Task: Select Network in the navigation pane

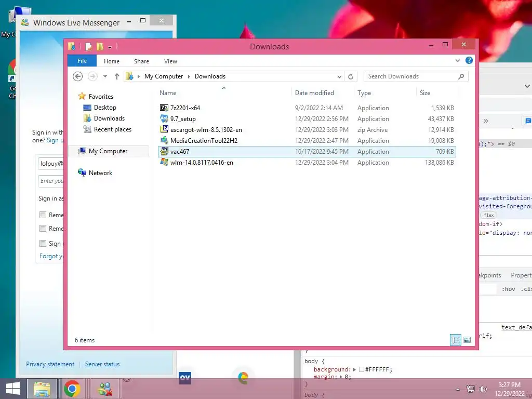Action: point(100,172)
